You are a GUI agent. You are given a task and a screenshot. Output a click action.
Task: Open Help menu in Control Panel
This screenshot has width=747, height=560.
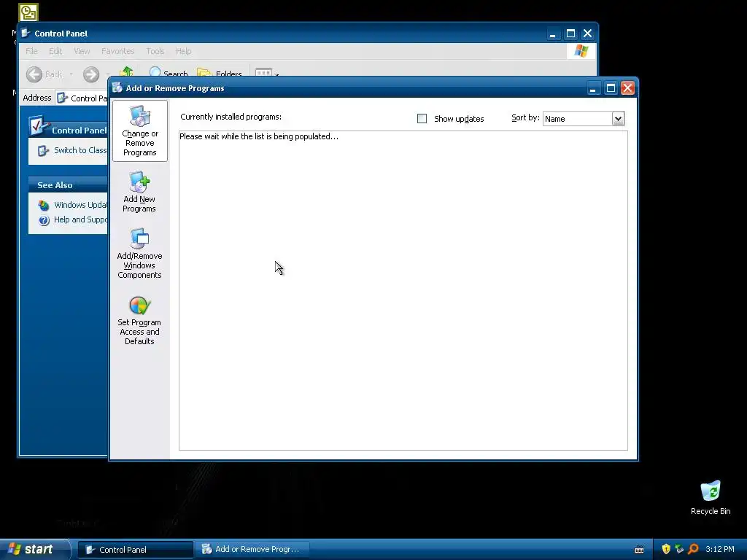[x=183, y=51]
